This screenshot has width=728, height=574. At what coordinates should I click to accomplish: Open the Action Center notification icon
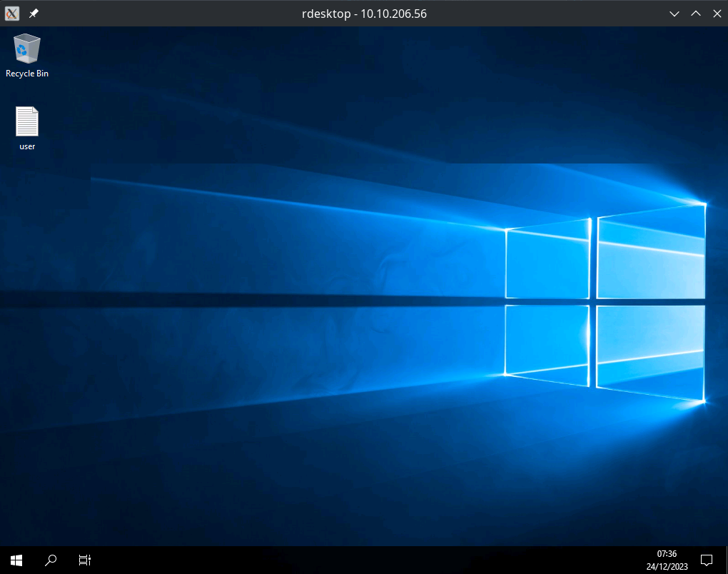click(x=707, y=560)
